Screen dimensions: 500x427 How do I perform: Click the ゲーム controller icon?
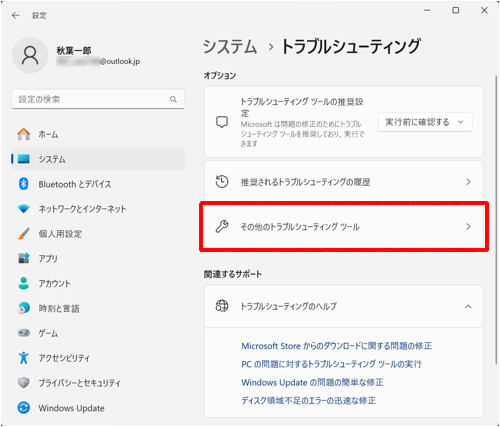(x=24, y=333)
